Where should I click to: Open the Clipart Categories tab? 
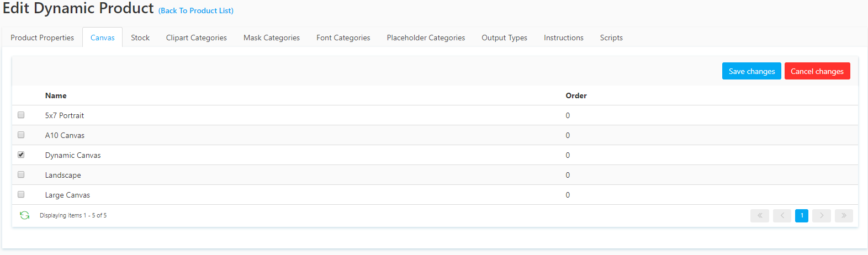click(196, 38)
